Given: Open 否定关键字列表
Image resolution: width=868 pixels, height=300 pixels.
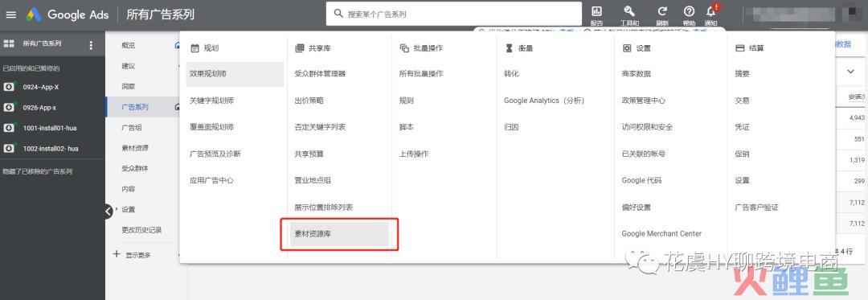Looking at the screenshot, I should pos(320,127).
